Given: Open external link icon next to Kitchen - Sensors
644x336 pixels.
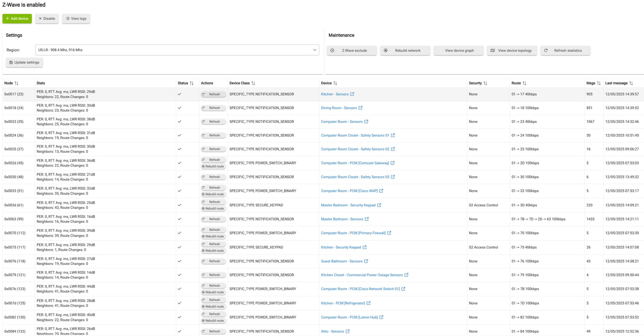Looking at the screenshot, I should pyautogui.click(x=352, y=94).
